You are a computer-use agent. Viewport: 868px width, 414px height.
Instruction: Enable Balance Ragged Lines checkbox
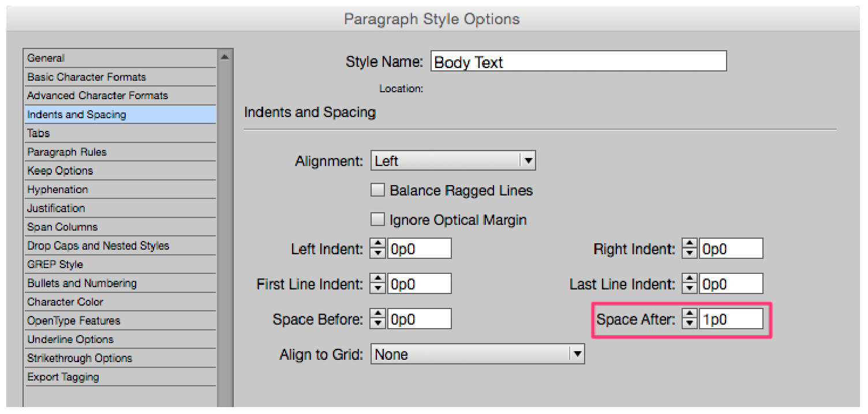378,190
